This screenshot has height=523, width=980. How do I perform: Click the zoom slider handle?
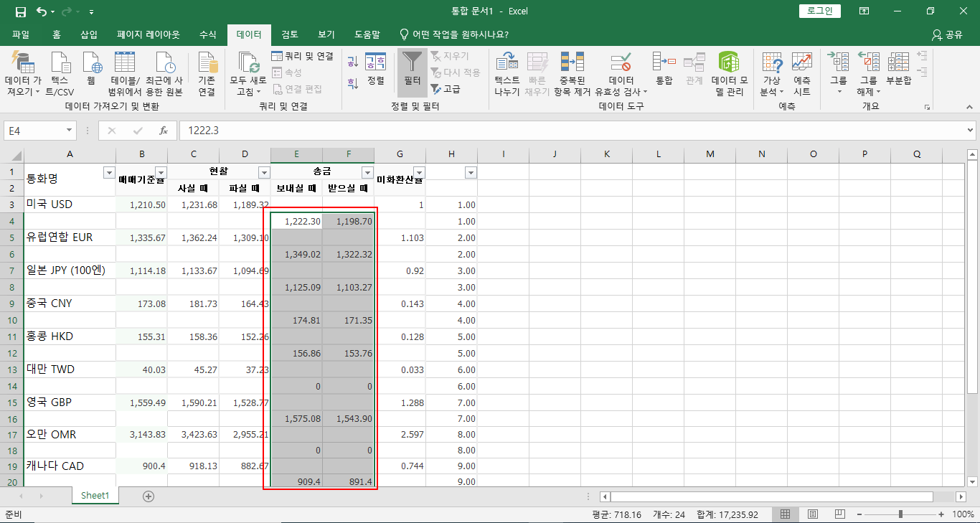pyautogui.click(x=900, y=514)
